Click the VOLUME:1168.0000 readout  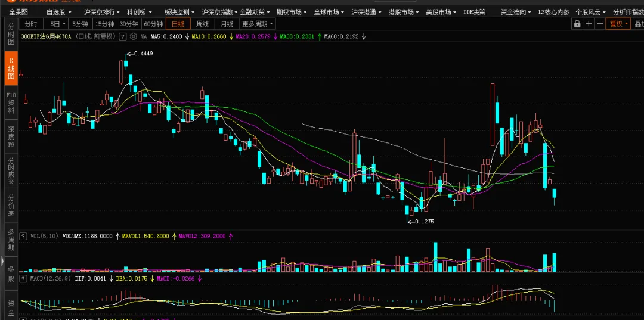(88, 237)
